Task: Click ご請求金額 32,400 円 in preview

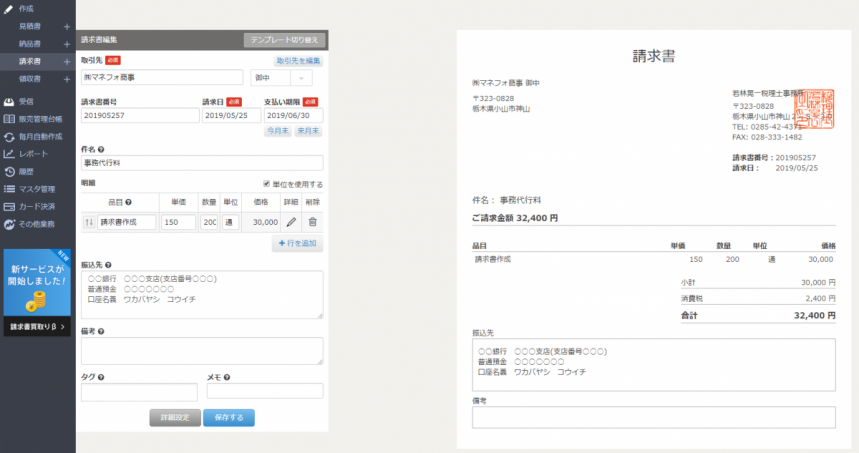Action: pos(515,218)
